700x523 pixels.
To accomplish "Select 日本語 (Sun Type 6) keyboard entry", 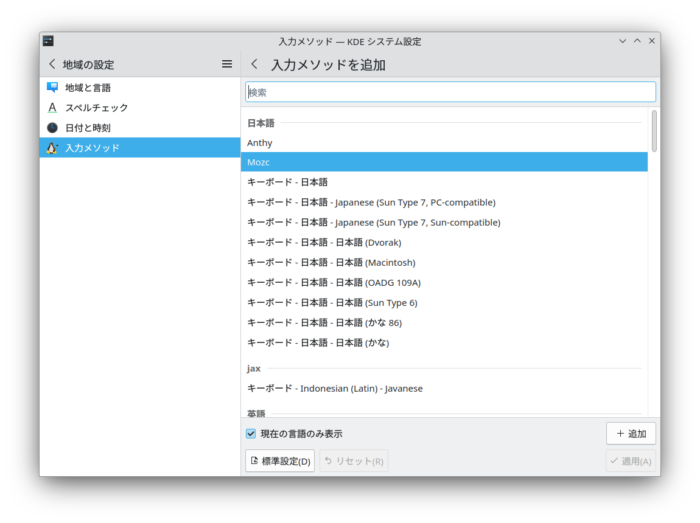I will (x=444, y=303).
